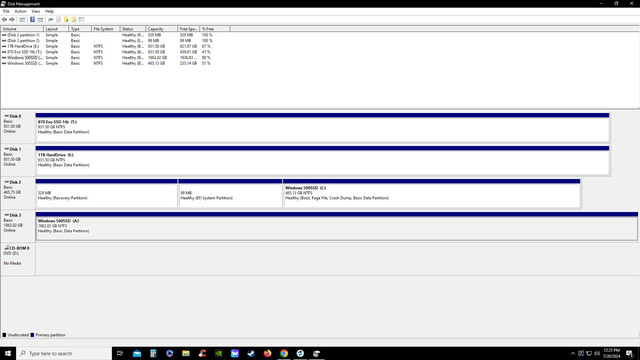The image size is (640, 360).
Task: Click the Back arrow toolbar icon
Action: pyautogui.click(x=4, y=20)
